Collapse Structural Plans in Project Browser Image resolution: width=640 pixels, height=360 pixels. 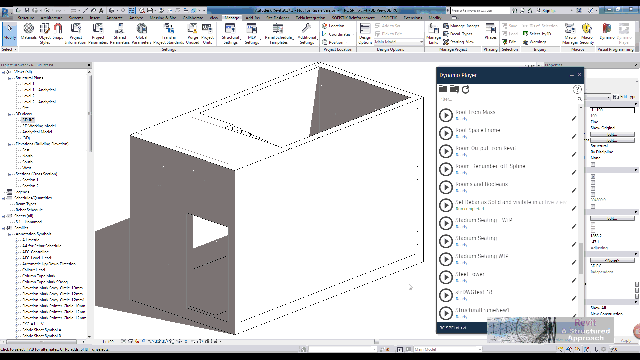[x=9, y=78]
